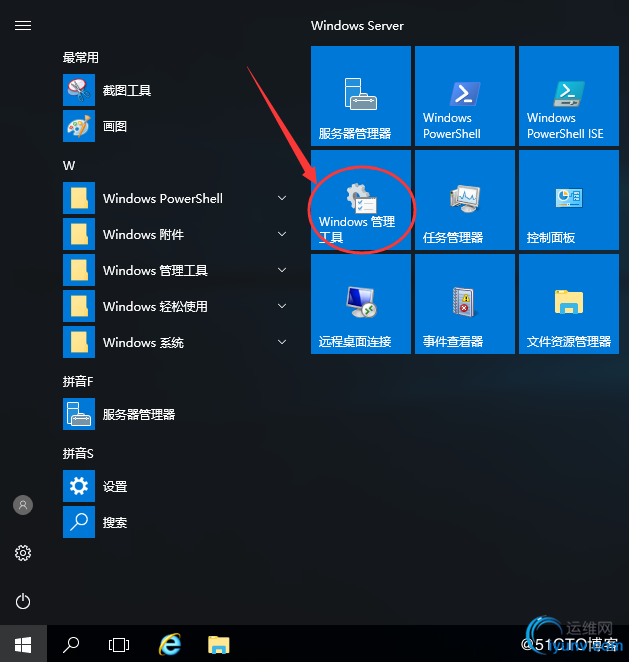Click the 最常用 section header
Viewport: 629px width, 662px height.
click(x=81, y=57)
